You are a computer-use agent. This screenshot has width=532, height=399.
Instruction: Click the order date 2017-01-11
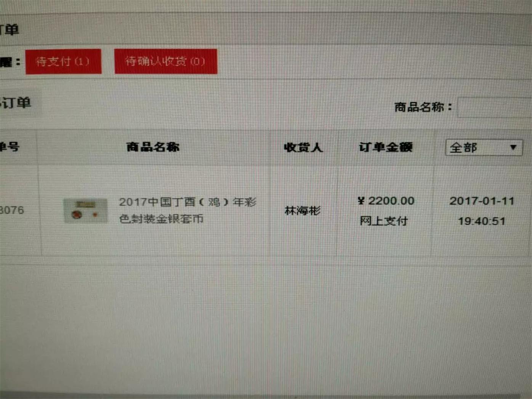(482, 201)
